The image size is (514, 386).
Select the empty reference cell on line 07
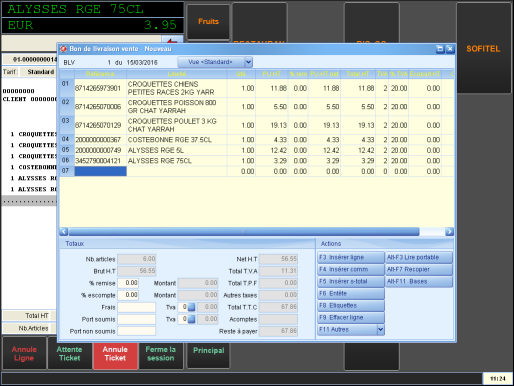tap(100, 171)
